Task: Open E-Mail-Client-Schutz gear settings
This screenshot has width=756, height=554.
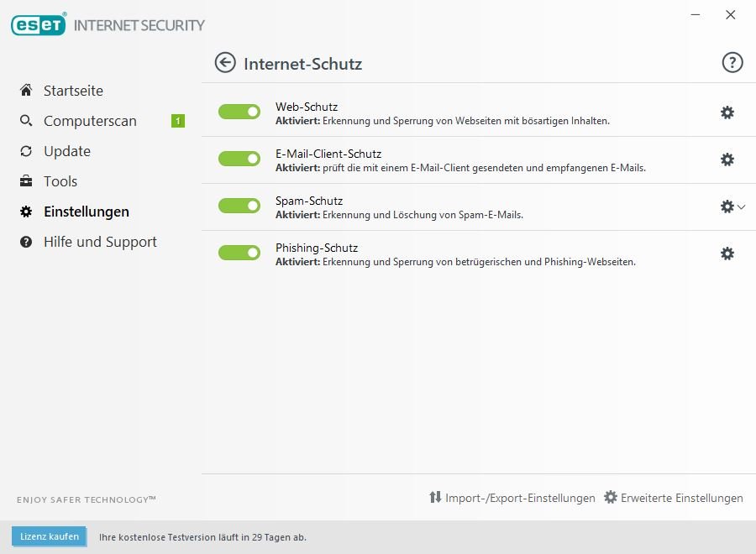Action: [x=727, y=159]
